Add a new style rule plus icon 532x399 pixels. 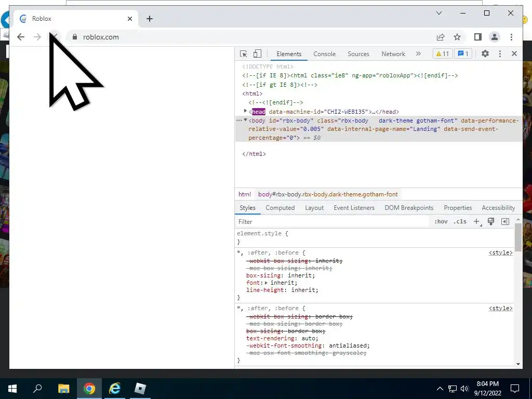coord(477,221)
